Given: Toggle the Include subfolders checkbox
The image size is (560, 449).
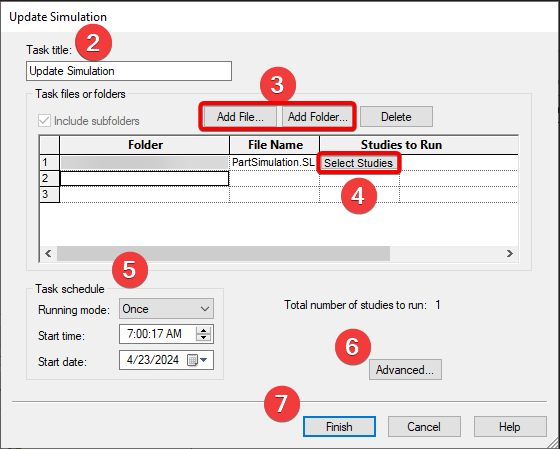Looking at the screenshot, I should point(44,121).
